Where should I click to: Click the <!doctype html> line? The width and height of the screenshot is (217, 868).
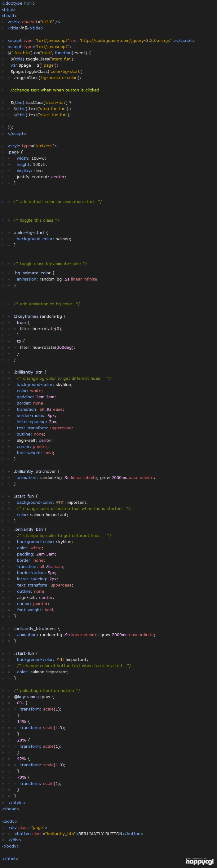pyautogui.click(x=18, y=3)
